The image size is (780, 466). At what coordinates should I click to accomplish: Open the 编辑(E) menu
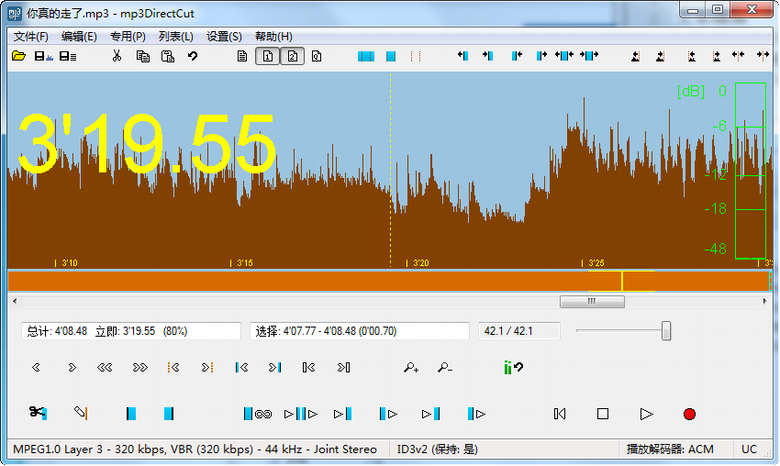pos(79,36)
